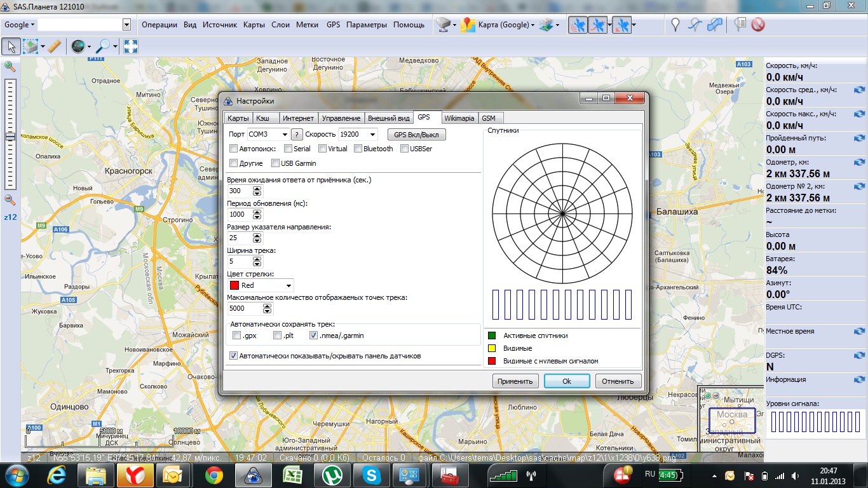Select the ruler distance measurement tool
Screen dimensions: 868x488
point(55,46)
